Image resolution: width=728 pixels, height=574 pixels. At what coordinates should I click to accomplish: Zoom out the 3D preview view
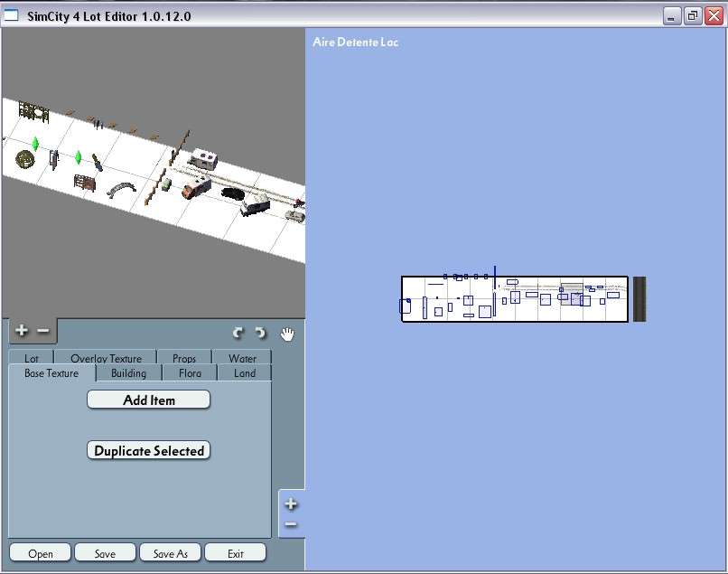coord(43,331)
